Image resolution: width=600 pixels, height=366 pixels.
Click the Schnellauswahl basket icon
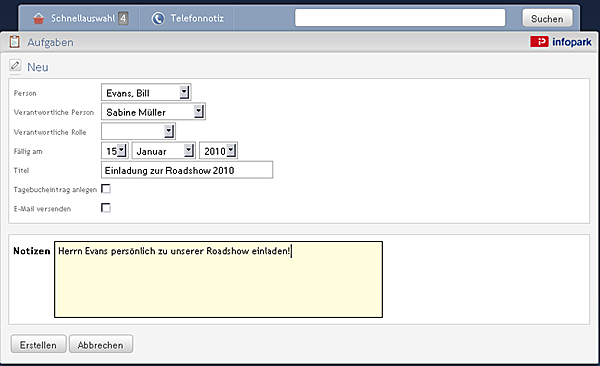pos(39,18)
